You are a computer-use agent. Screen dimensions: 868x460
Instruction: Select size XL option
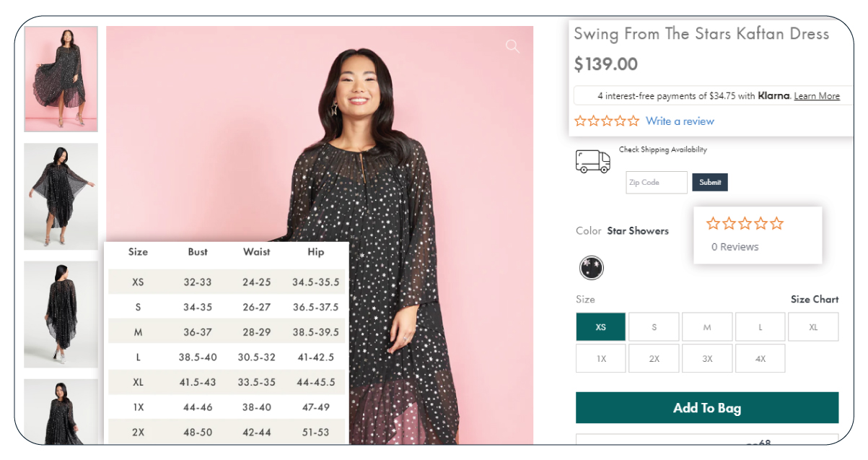click(813, 327)
